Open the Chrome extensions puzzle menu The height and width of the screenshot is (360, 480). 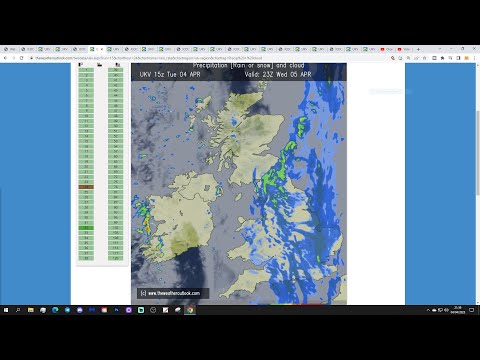coord(442,58)
